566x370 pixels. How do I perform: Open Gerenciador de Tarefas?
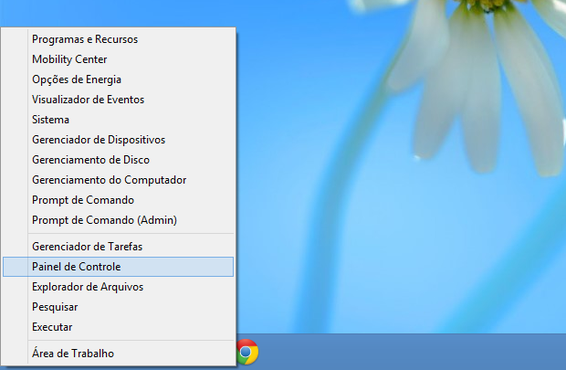118,247
